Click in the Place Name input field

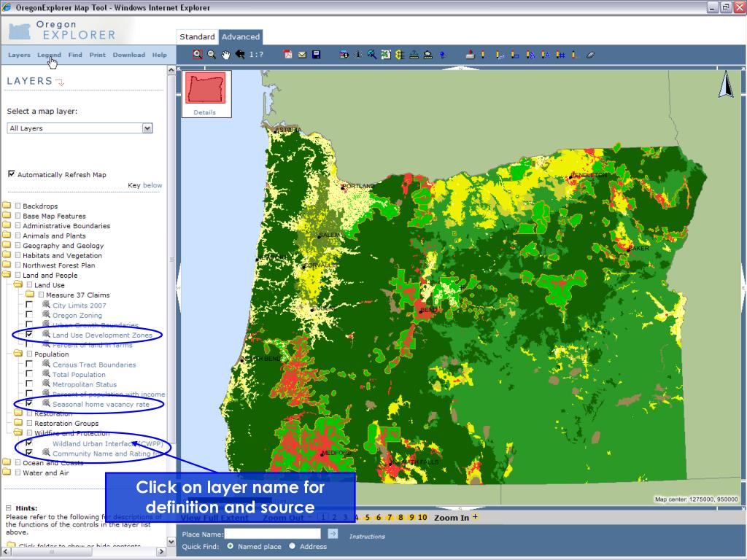pyautogui.click(x=273, y=534)
